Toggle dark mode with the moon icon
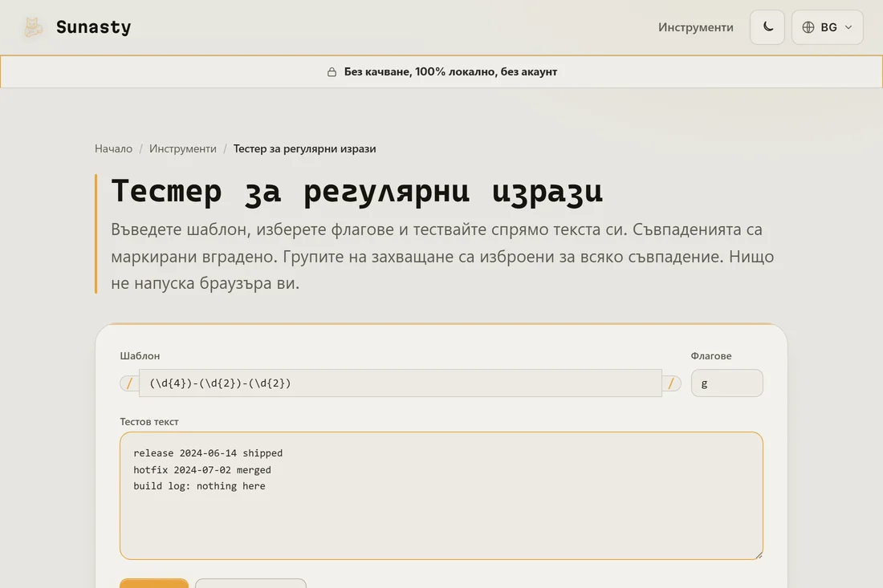 tap(767, 27)
